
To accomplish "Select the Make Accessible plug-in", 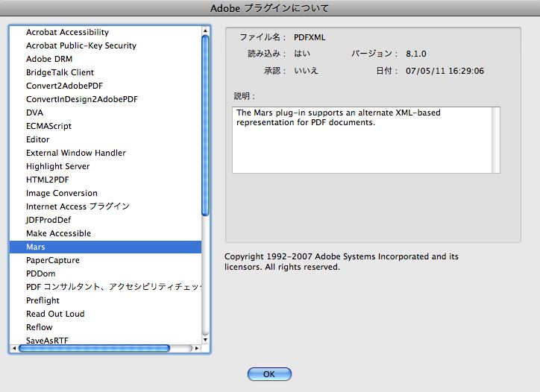I will [58, 233].
